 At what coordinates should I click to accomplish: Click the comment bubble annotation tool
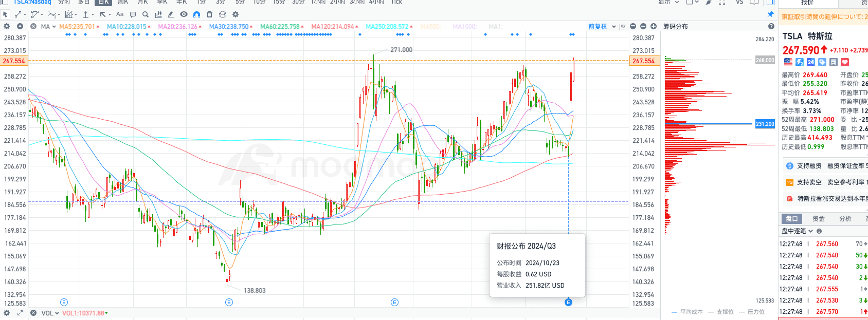point(133,14)
